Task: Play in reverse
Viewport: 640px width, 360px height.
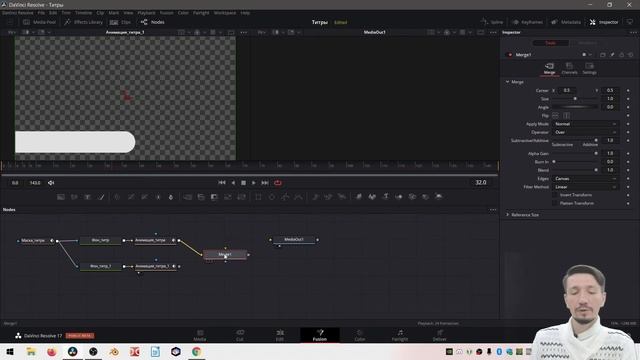Action: 233,183
